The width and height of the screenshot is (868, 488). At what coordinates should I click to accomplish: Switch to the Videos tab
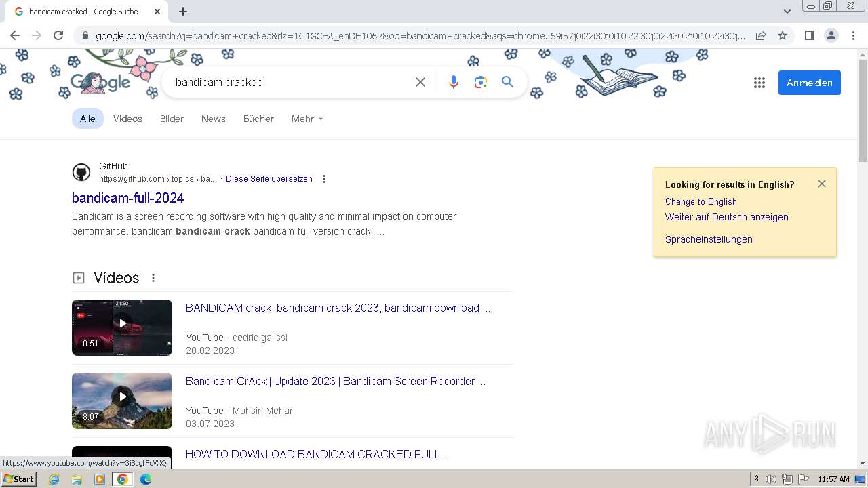click(127, 119)
